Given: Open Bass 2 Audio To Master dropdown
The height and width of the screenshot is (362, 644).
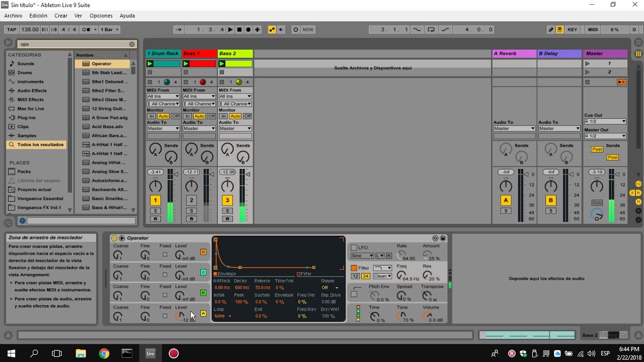Looking at the screenshot, I should coord(235,129).
